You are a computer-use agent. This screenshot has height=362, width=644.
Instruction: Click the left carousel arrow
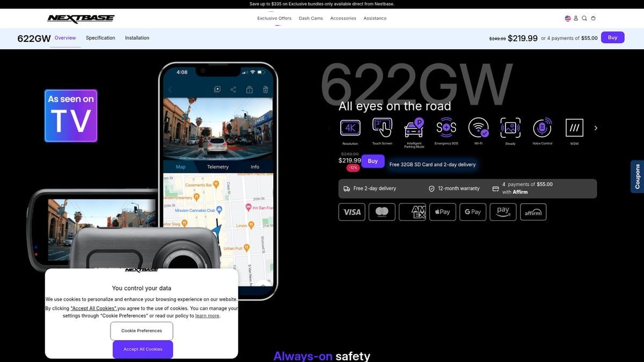(x=329, y=128)
